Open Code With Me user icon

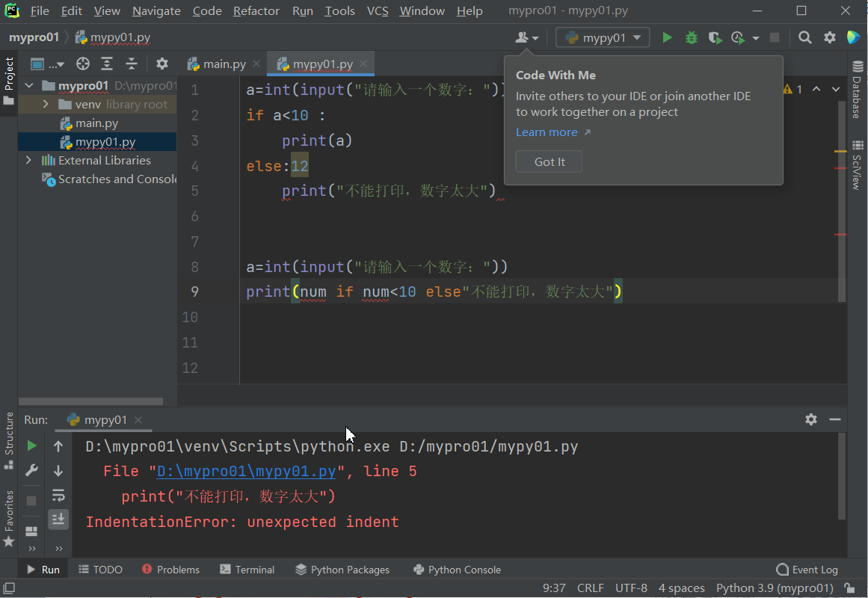pyautogui.click(x=521, y=37)
